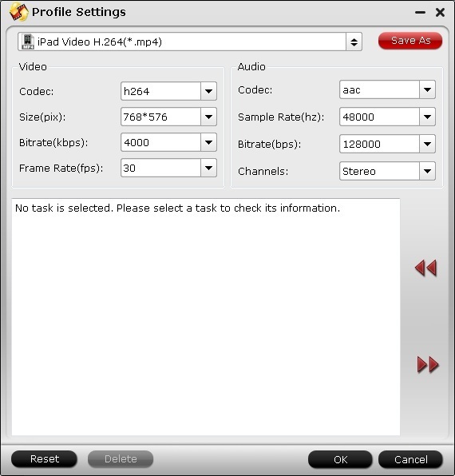
Task: Expand the Sample Rate(hz) dropdown arrow
Action: point(427,117)
